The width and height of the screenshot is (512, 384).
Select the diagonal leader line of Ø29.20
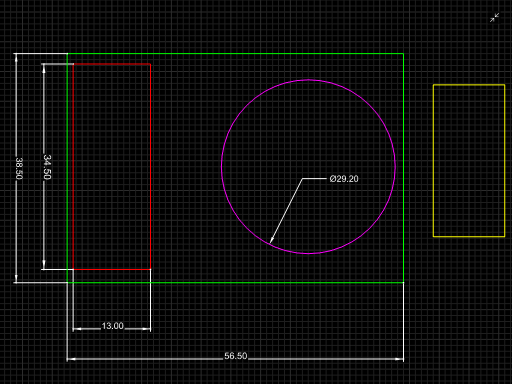tap(287, 209)
